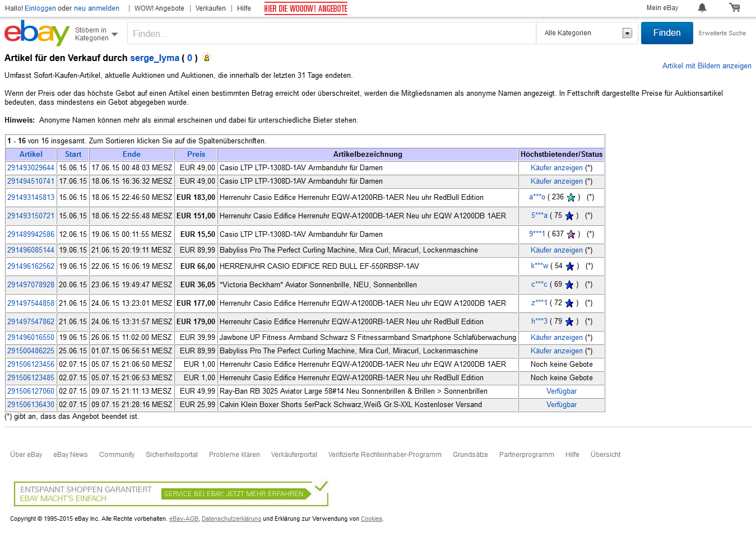Viewport: 756px width, 551px height.
Task: Open Mein eBay menu
Action: coord(662,8)
